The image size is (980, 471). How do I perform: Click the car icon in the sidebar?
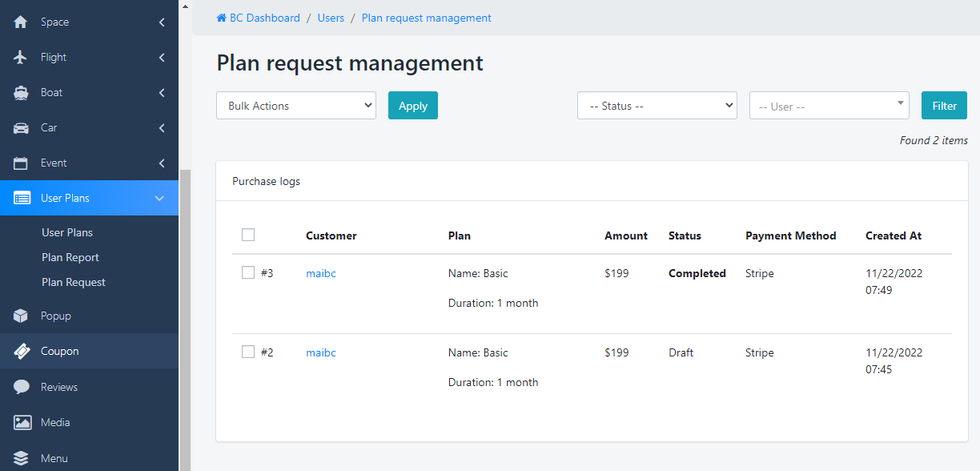(x=22, y=128)
